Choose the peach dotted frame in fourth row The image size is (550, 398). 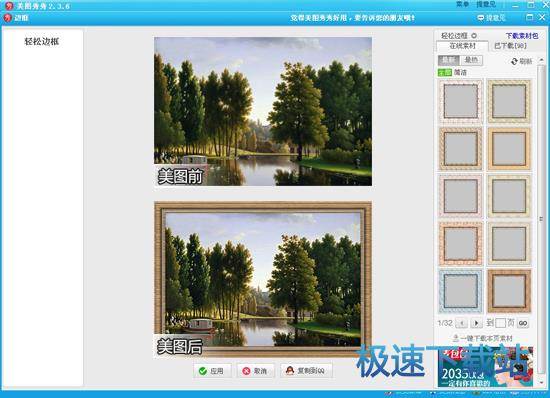click(x=461, y=244)
